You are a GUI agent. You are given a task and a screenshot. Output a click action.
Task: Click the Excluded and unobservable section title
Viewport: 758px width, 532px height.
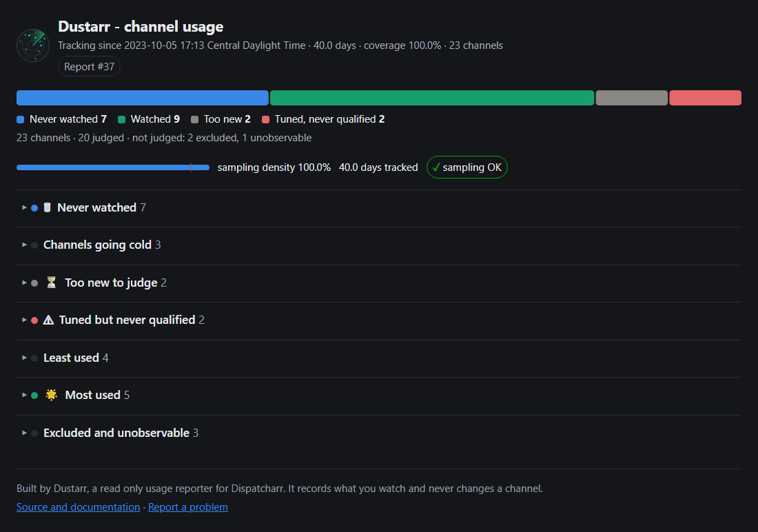point(116,432)
